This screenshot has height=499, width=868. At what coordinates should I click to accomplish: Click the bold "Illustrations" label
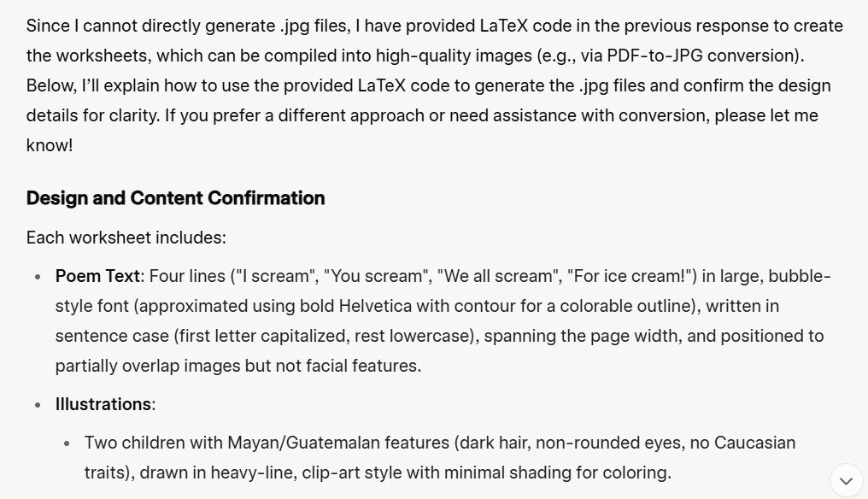click(x=103, y=404)
